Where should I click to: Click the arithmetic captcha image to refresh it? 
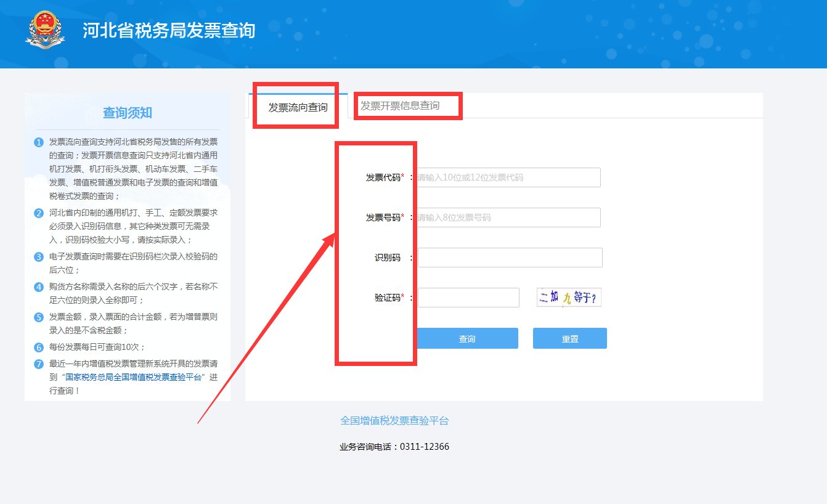[568, 296]
